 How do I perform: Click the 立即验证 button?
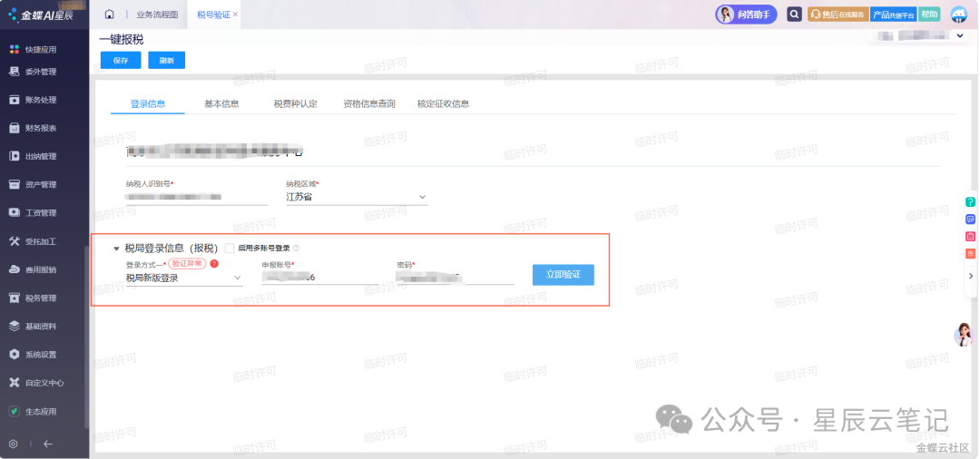[563, 275]
